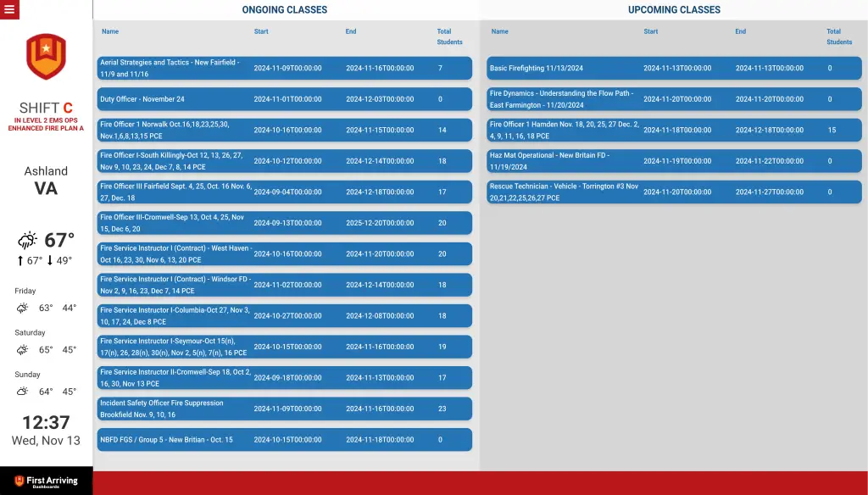The image size is (868, 495).
Task: Click the 12:37 clock display
Action: coord(46,422)
